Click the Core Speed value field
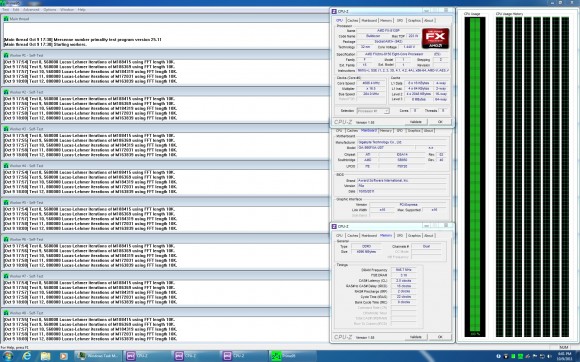 tap(371, 83)
